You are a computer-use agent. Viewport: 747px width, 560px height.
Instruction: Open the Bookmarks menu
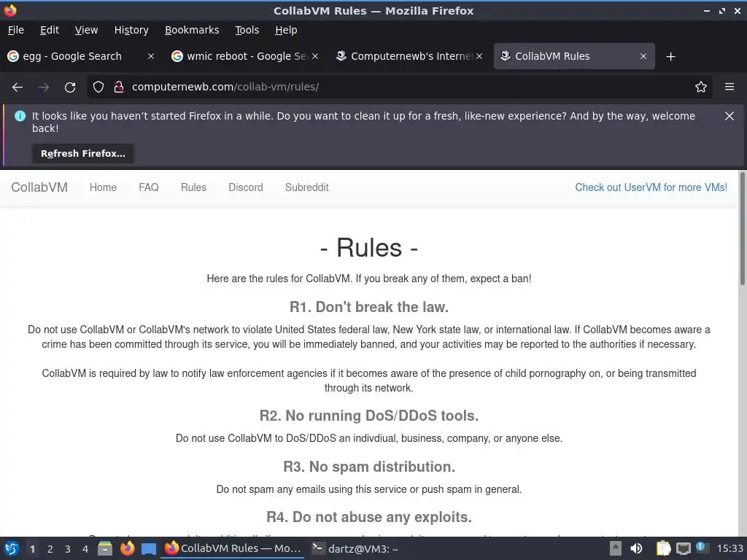[x=192, y=30]
